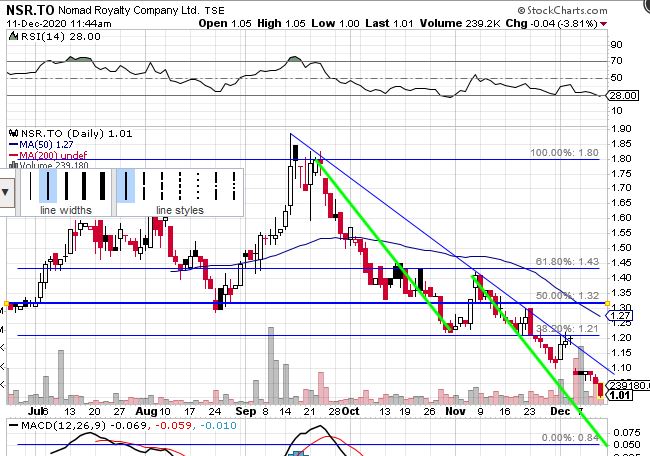Screen dimensions: 650x456
Task: Click the MACD(12,26,9) legend label
Action: coord(63,426)
